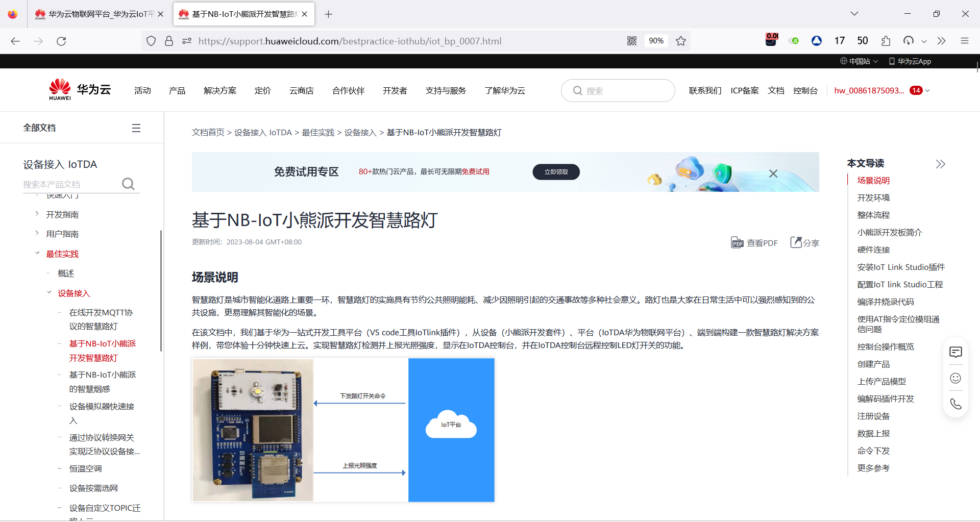Screen dimensions: 980x522
Task: Open the 支持与服务 menu item
Action: pyautogui.click(x=445, y=90)
